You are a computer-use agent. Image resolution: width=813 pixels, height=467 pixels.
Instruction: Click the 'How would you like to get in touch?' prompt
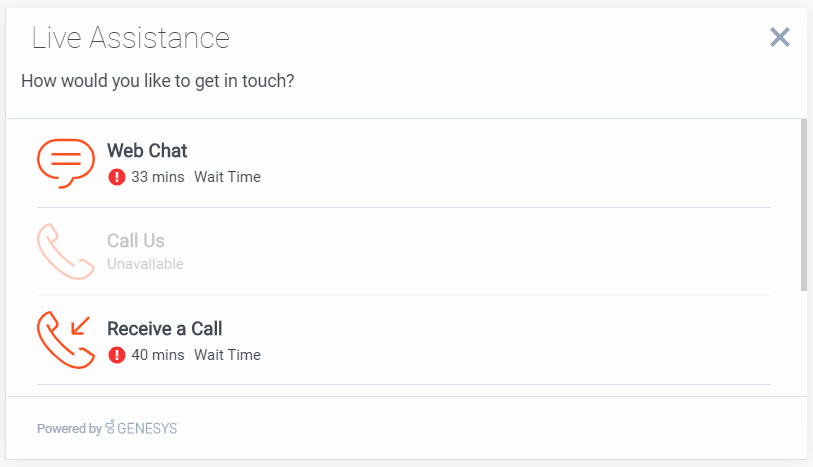point(158,81)
